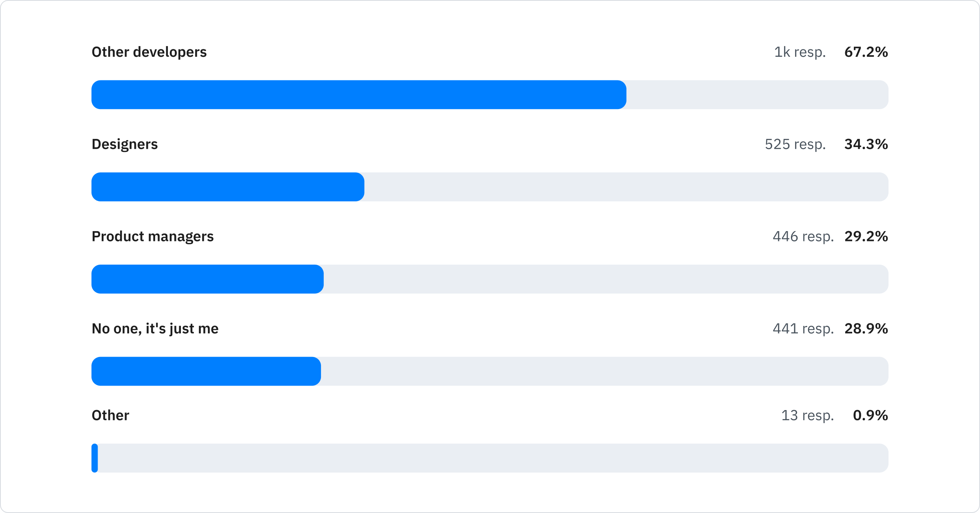This screenshot has width=980, height=513.
Task: Click the blue filled Designers bar
Action: [x=228, y=187]
